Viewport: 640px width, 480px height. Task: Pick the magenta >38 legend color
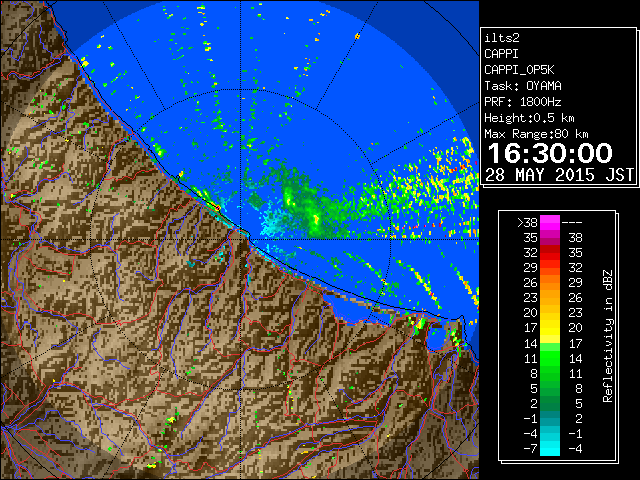click(550, 222)
